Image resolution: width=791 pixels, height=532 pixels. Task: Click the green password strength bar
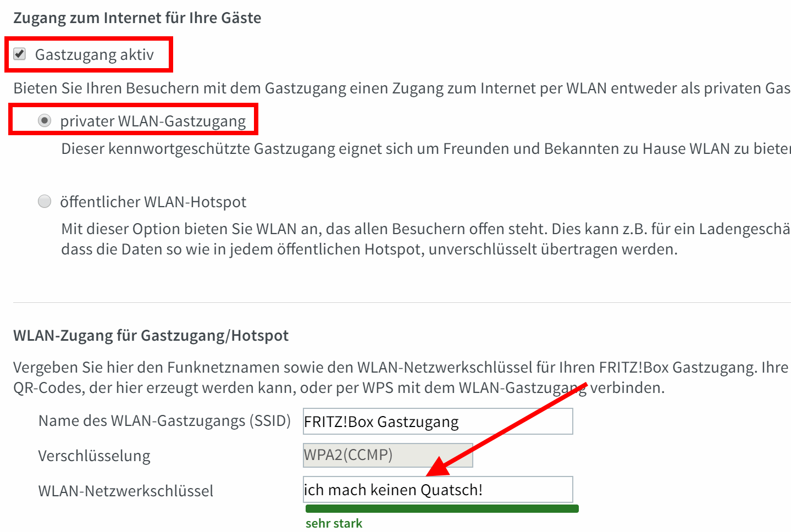442,508
